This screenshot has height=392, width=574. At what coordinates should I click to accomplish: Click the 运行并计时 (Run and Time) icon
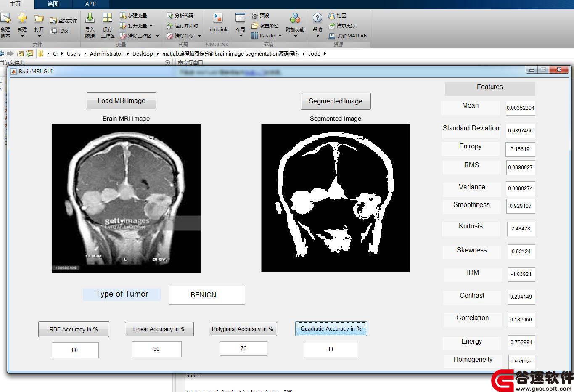coord(169,26)
